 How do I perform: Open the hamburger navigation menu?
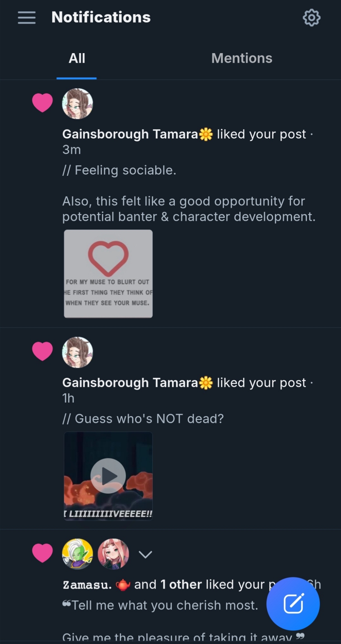(x=27, y=17)
